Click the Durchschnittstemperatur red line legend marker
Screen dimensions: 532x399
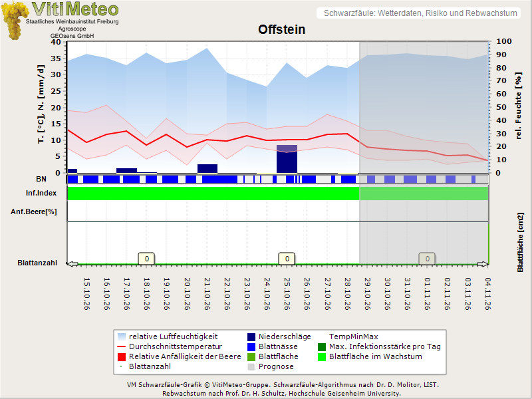click(x=122, y=346)
